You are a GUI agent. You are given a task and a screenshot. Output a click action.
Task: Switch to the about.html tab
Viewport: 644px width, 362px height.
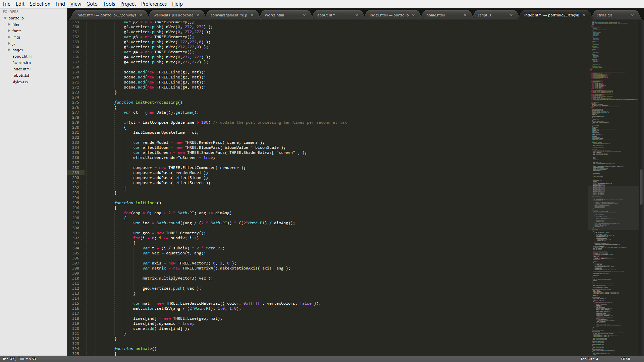tap(327, 15)
